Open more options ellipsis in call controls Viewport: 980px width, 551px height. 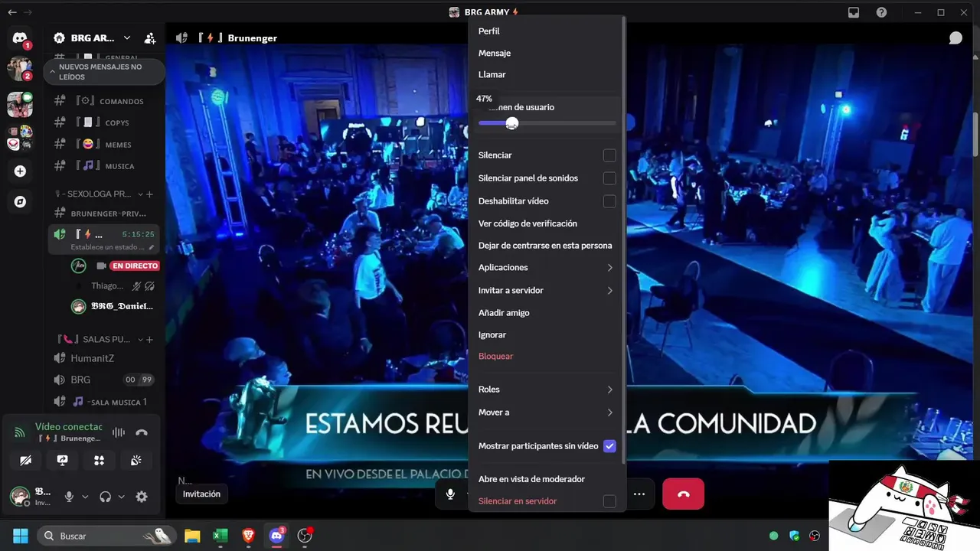639,494
